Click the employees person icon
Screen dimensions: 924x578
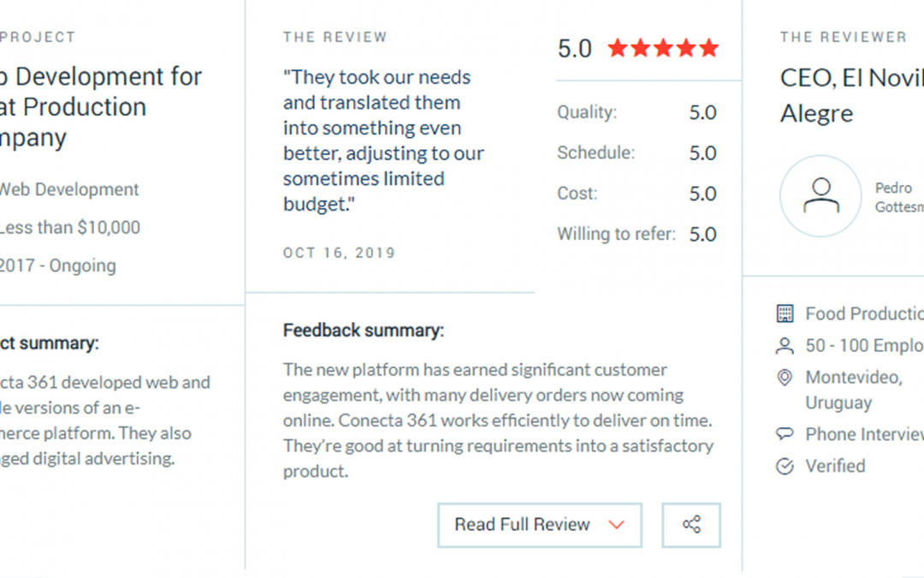click(x=785, y=346)
